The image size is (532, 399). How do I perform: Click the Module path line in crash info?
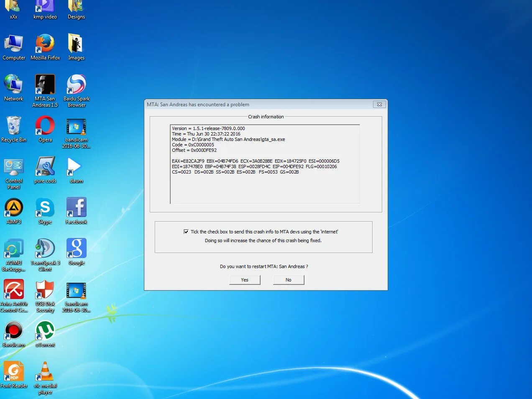[x=228, y=139]
